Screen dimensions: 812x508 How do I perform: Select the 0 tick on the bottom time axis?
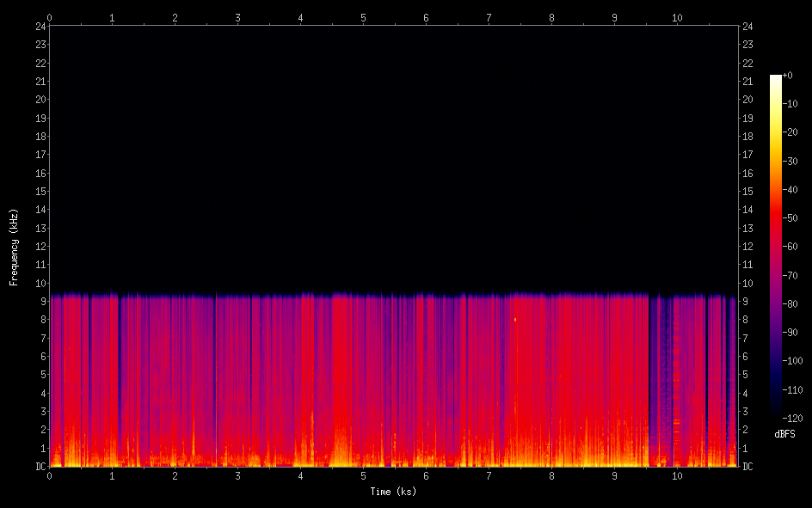50,475
